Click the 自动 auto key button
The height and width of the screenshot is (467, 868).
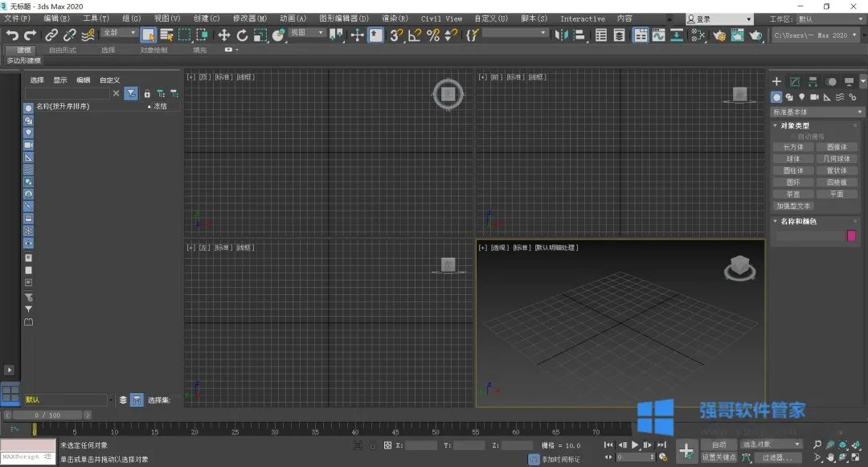click(x=719, y=444)
